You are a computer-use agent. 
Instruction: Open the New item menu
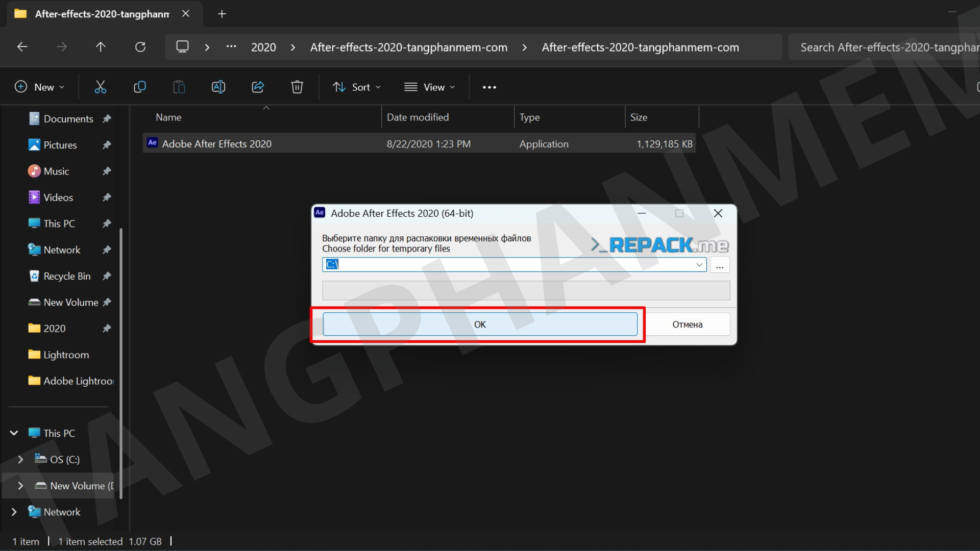point(40,87)
